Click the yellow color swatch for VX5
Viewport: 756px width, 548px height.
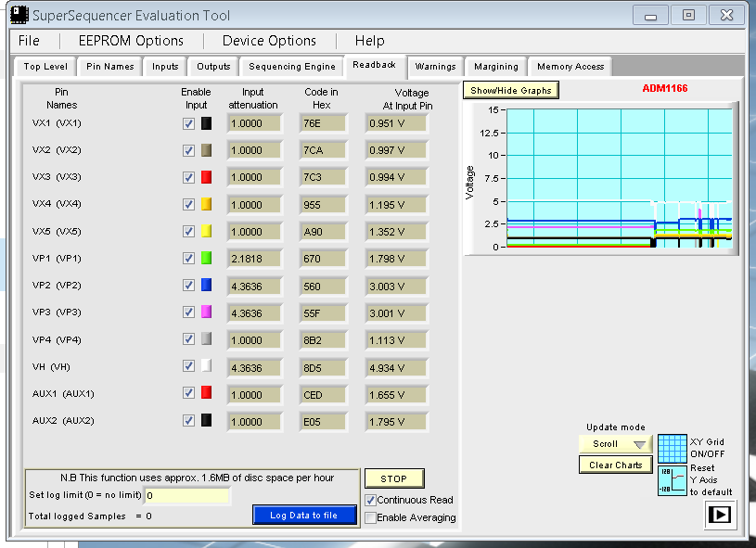[x=206, y=231]
